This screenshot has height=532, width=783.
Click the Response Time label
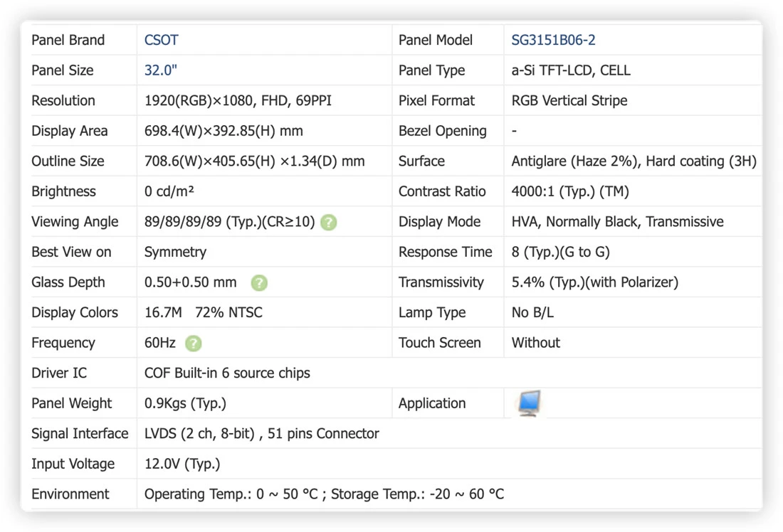[x=446, y=252]
